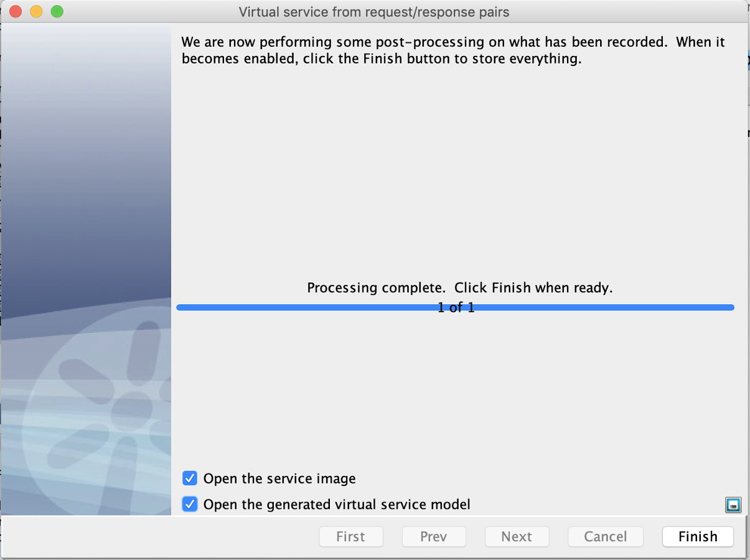
Task: Click the blue processing progress bar
Action: (456, 307)
